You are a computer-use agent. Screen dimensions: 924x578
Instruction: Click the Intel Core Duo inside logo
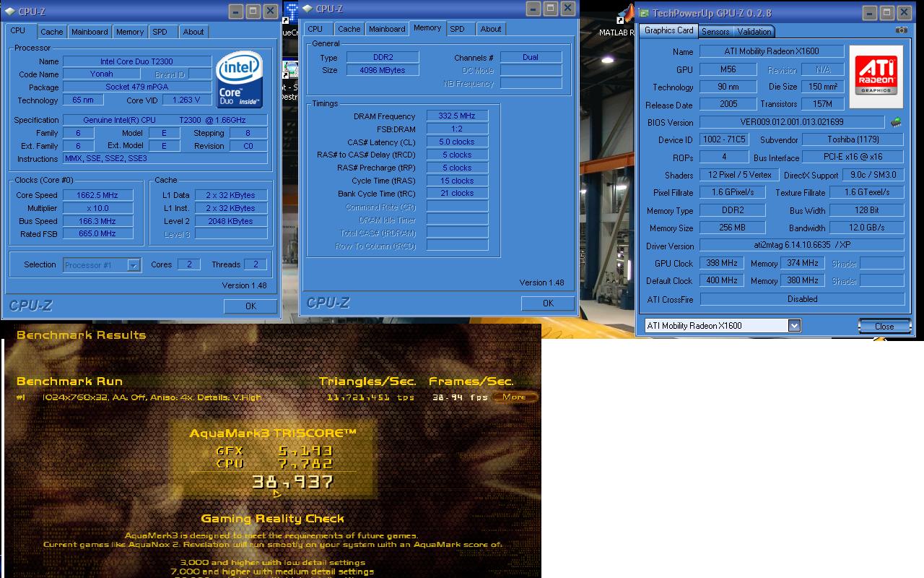click(239, 79)
